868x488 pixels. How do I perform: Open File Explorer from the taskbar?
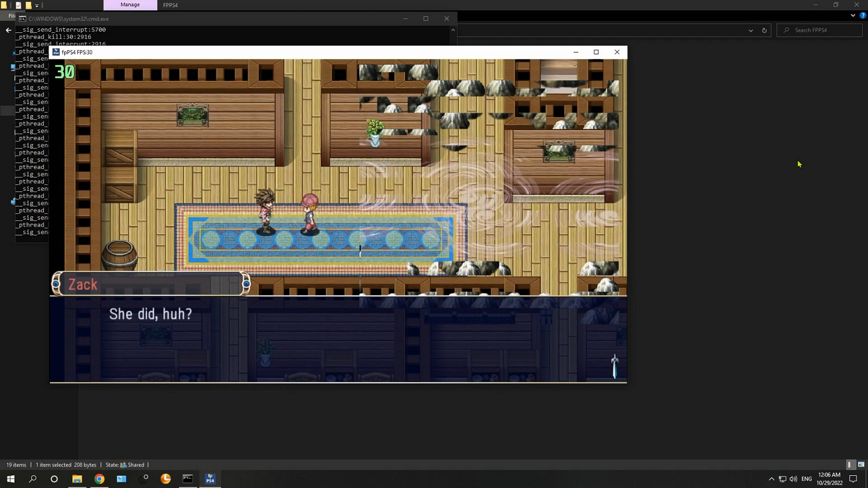pyautogui.click(x=77, y=479)
